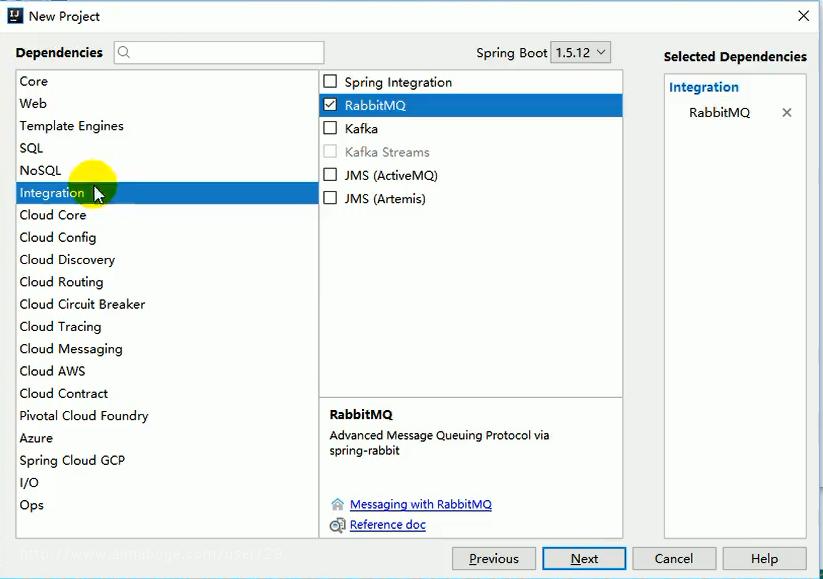This screenshot has width=823, height=579.
Task: Check the Kafka dependency checkbox
Action: (x=330, y=128)
